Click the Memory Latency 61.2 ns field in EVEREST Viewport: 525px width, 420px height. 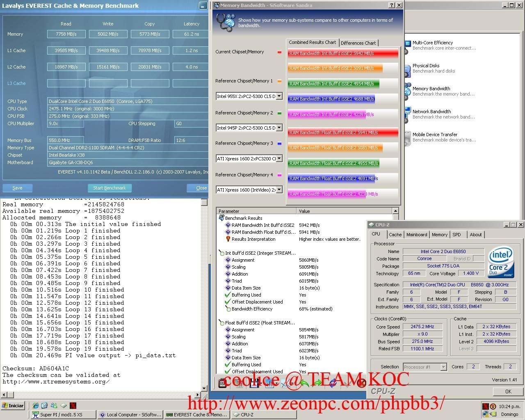191,34
